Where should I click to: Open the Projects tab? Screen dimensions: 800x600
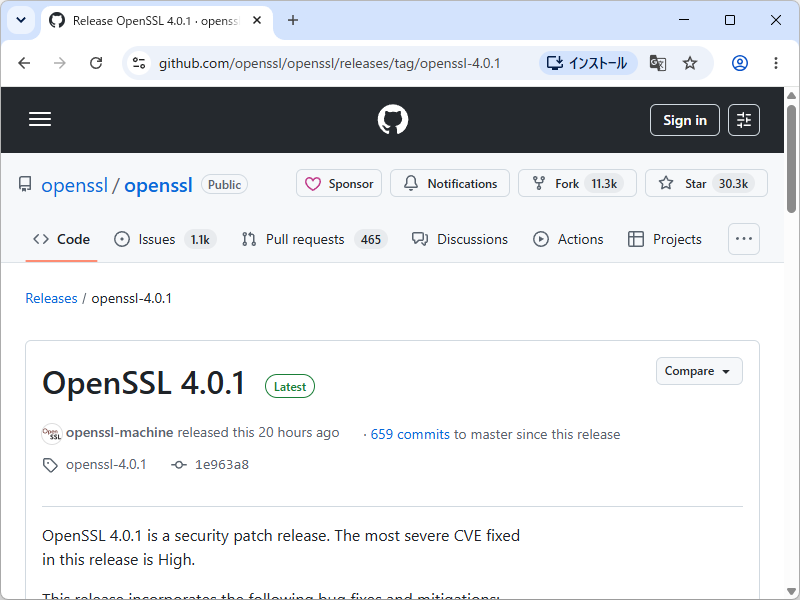pos(665,239)
